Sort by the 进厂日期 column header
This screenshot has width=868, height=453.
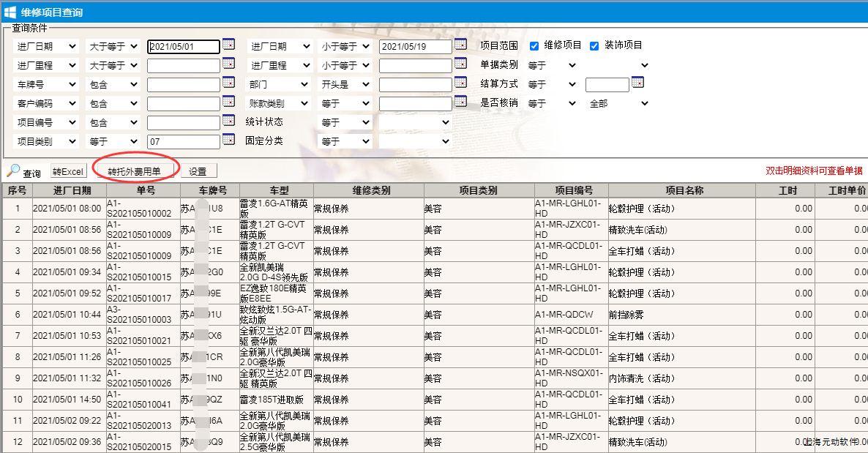tap(72, 190)
